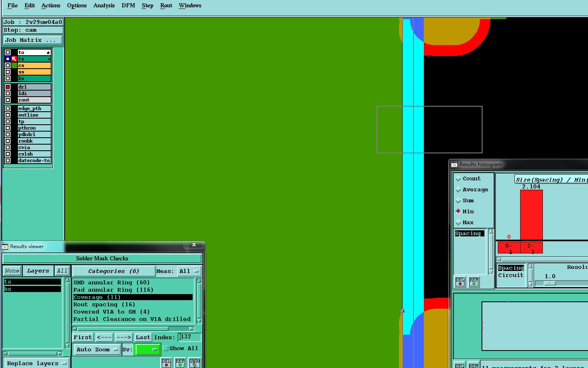The image size is (588, 368).
Task: Click the None layers button
Action: [x=12, y=271]
